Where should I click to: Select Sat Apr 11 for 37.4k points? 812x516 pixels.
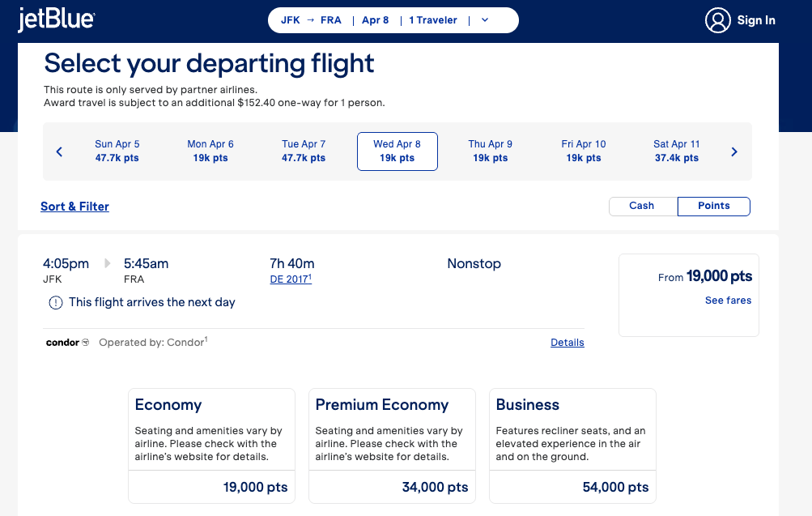[676, 151]
